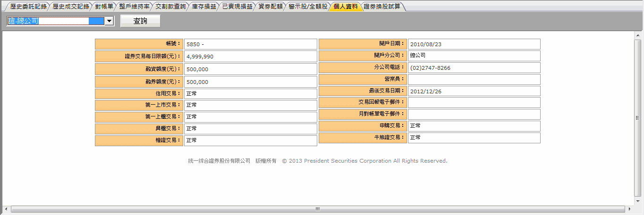Click the horizontal scrollbar right arrow
The width and height of the screenshot is (644, 215).
[630, 208]
